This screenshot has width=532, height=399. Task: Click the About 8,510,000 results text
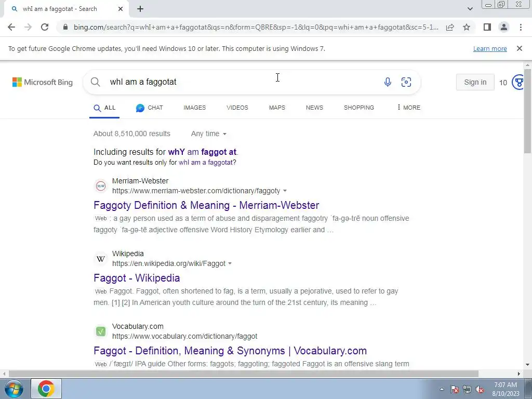(x=131, y=134)
